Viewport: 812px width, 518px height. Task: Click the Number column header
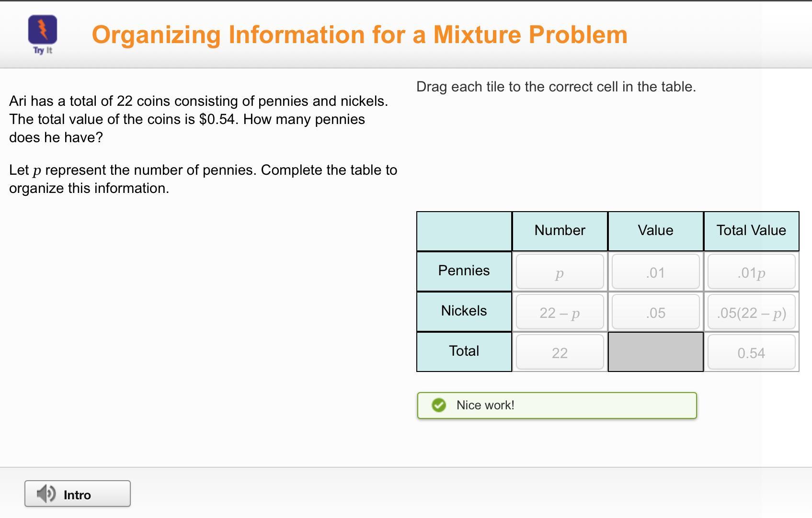pos(560,231)
